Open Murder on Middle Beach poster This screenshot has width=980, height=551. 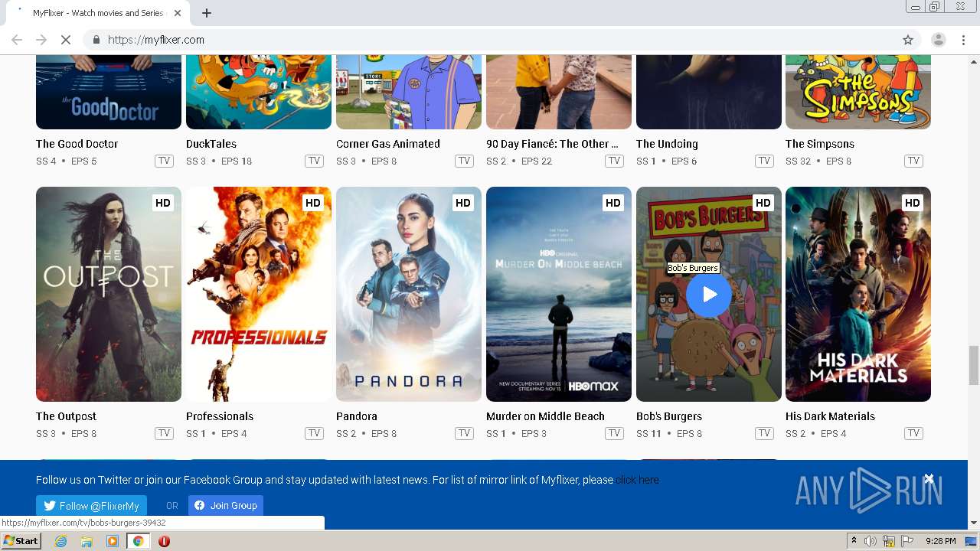(559, 294)
